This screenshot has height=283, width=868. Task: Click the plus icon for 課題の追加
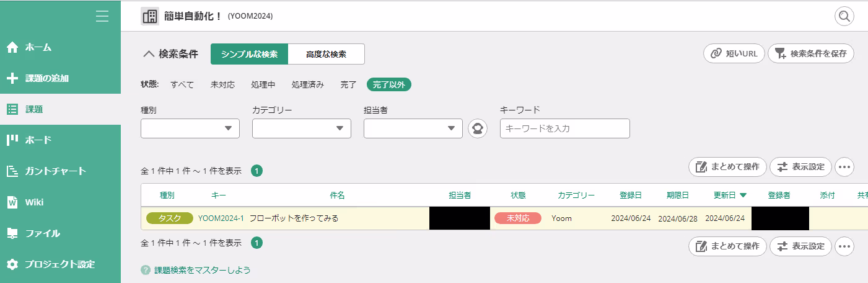(x=12, y=78)
